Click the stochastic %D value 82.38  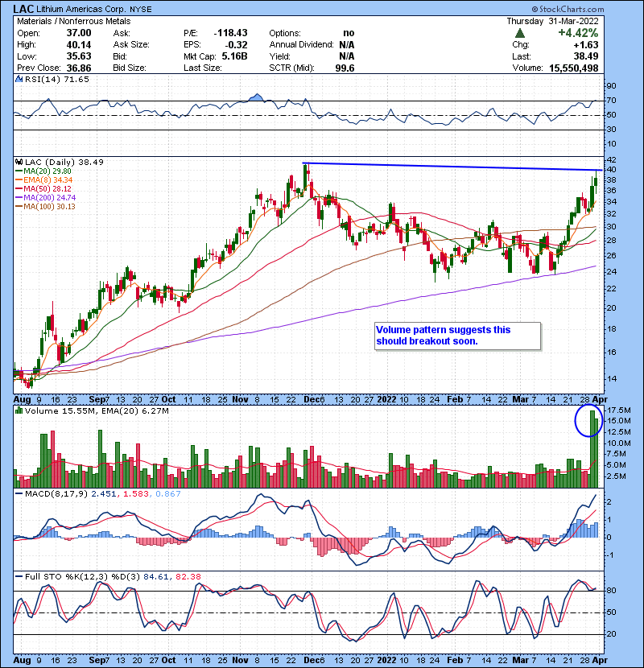pos(188,576)
